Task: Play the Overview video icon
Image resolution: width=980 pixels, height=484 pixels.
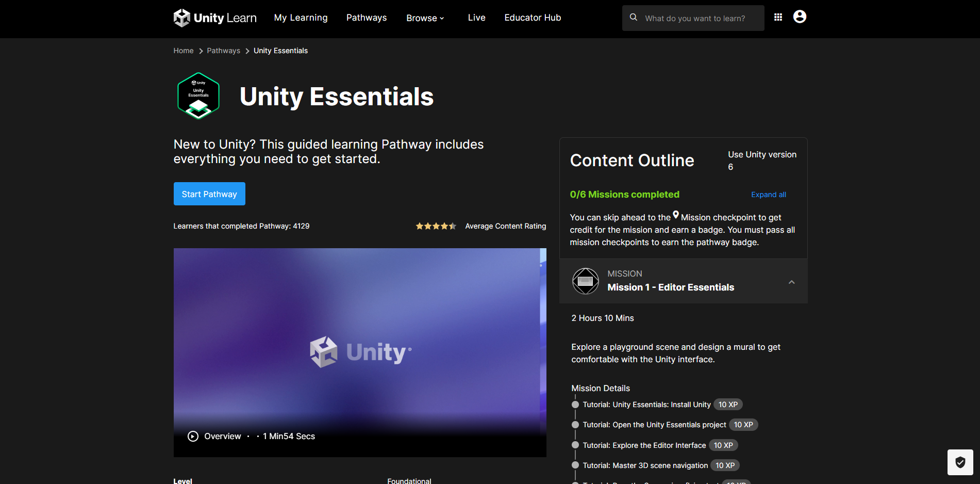Action: click(193, 437)
